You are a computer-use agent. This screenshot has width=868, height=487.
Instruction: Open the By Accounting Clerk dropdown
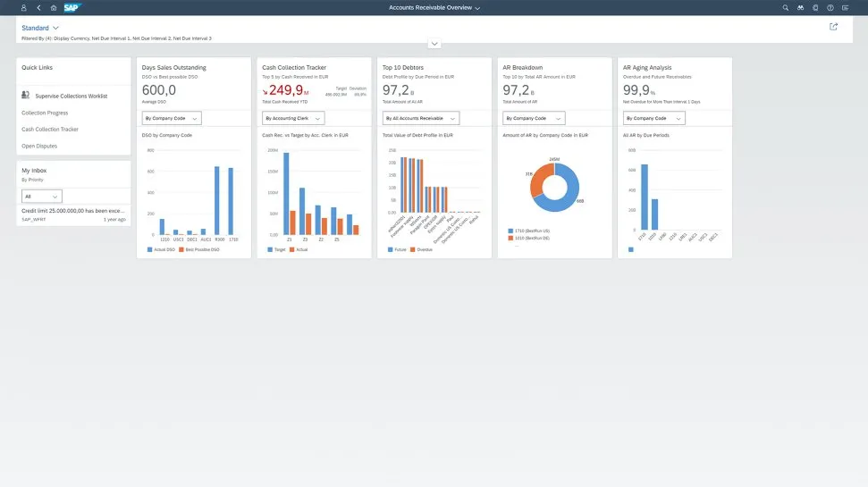click(x=293, y=118)
